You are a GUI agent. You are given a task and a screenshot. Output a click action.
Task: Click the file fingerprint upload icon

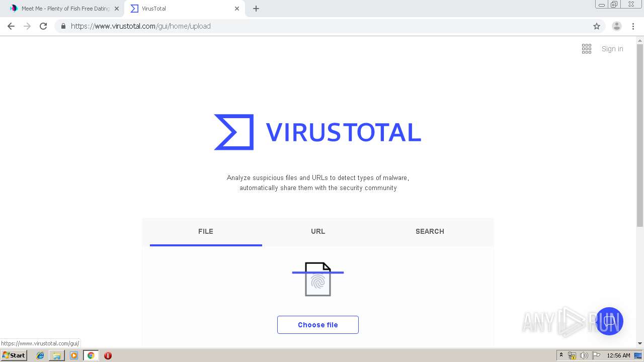[318, 279]
